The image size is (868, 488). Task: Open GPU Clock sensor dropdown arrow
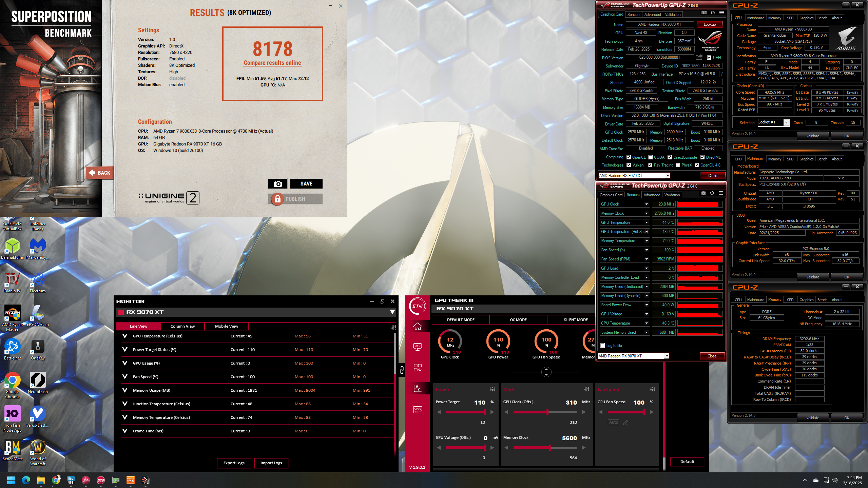pos(647,204)
